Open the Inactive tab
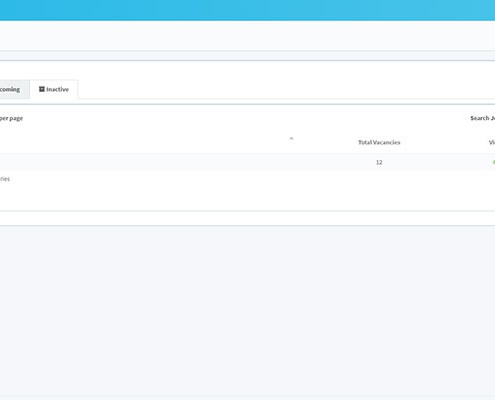Viewport: 495px width, 400px height. 54,89
